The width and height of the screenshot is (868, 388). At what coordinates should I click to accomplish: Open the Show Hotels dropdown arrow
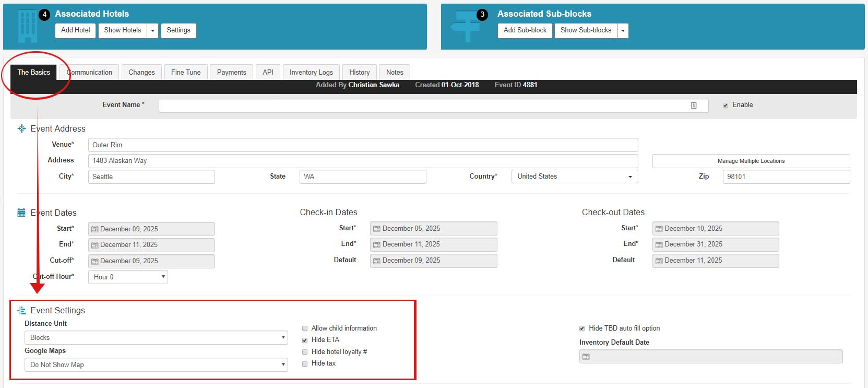(152, 30)
